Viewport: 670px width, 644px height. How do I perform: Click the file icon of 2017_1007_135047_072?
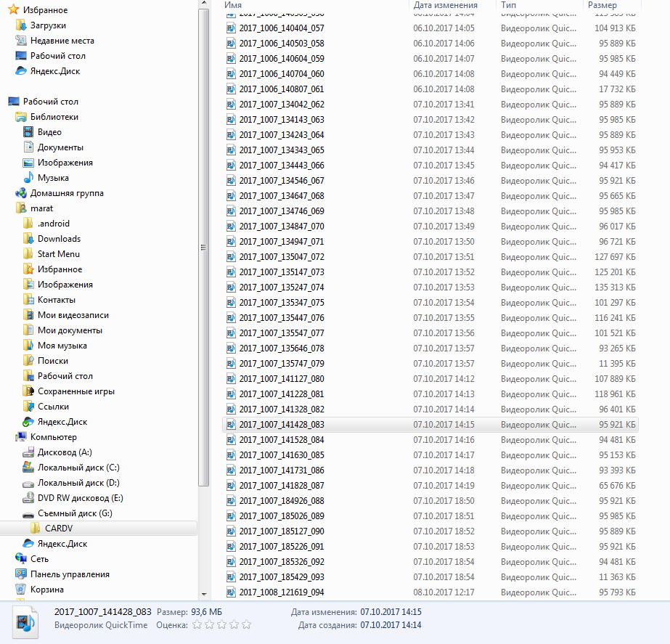(x=231, y=257)
